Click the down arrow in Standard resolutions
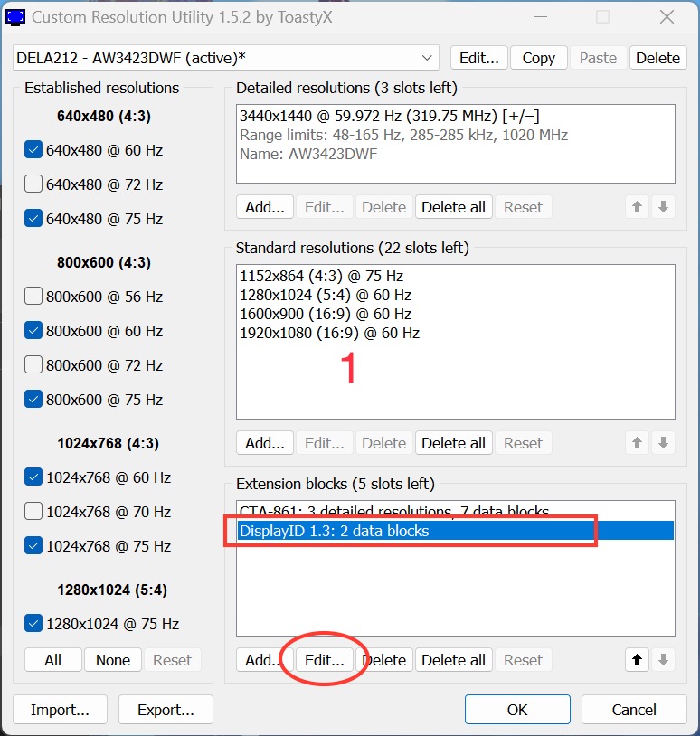 [664, 443]
